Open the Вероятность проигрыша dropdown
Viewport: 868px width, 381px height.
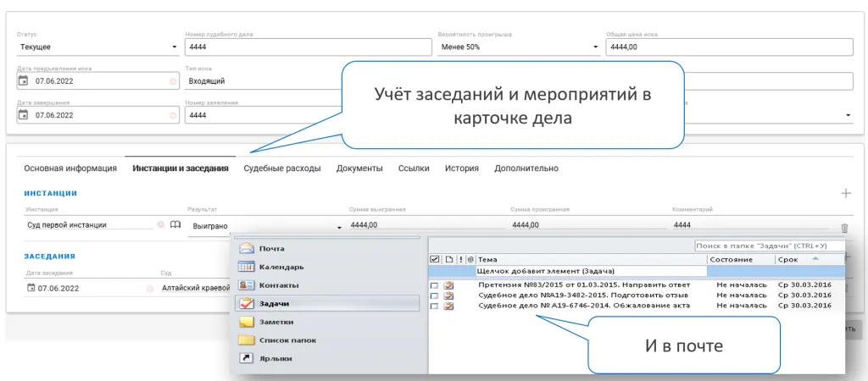(520, 47)
